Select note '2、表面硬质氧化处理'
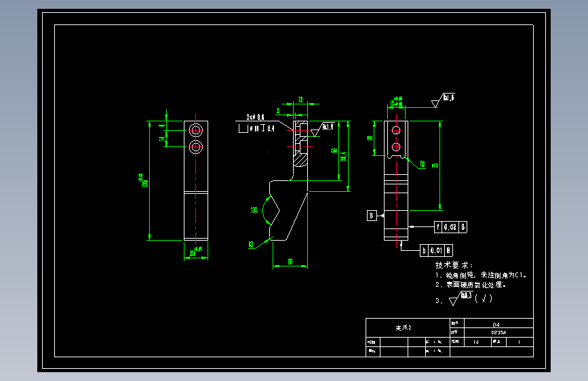This screenshot has height=381, width=588. coord(471,285)
